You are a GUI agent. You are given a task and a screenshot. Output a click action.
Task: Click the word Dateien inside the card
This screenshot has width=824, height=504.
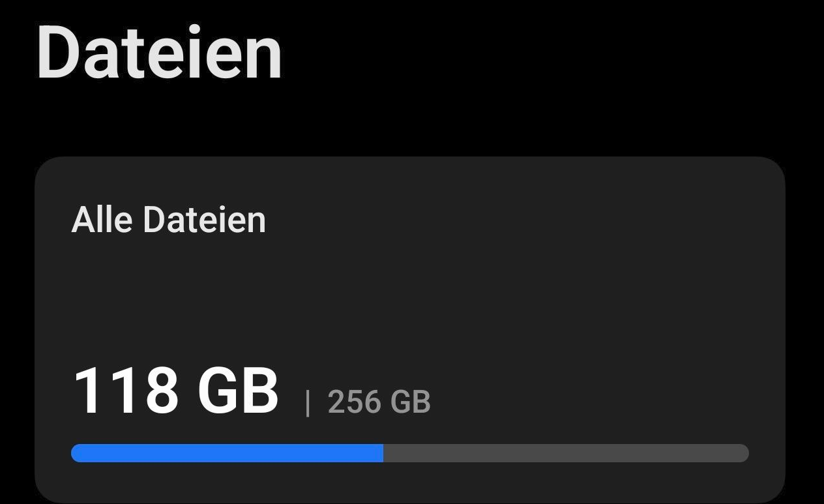[204, 220]
